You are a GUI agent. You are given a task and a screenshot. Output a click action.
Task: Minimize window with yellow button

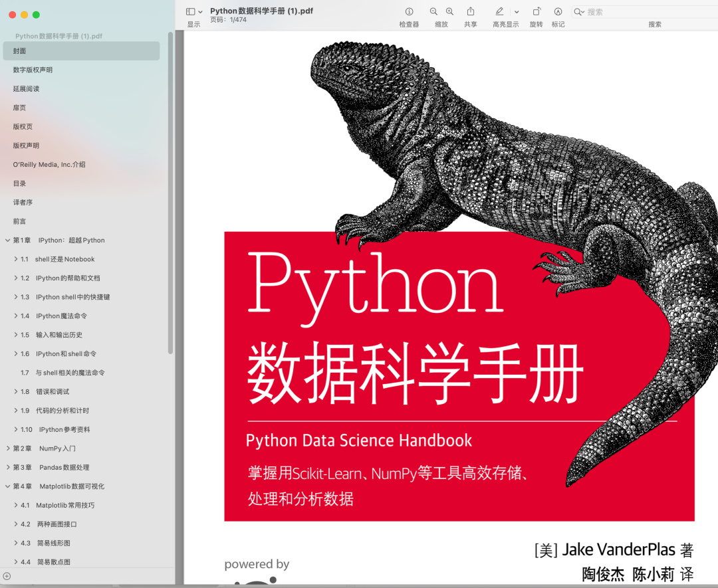(x=25, y=15)
